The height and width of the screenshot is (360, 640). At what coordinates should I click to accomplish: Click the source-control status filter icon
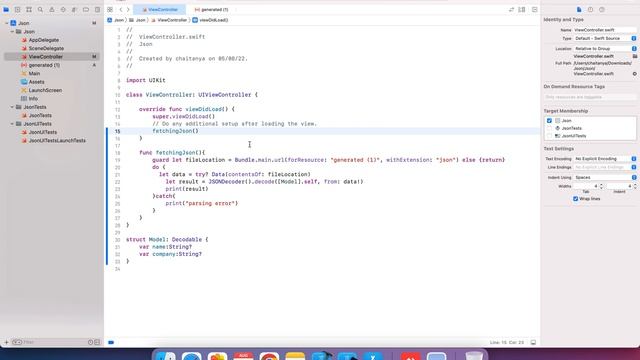coord(97,342)
